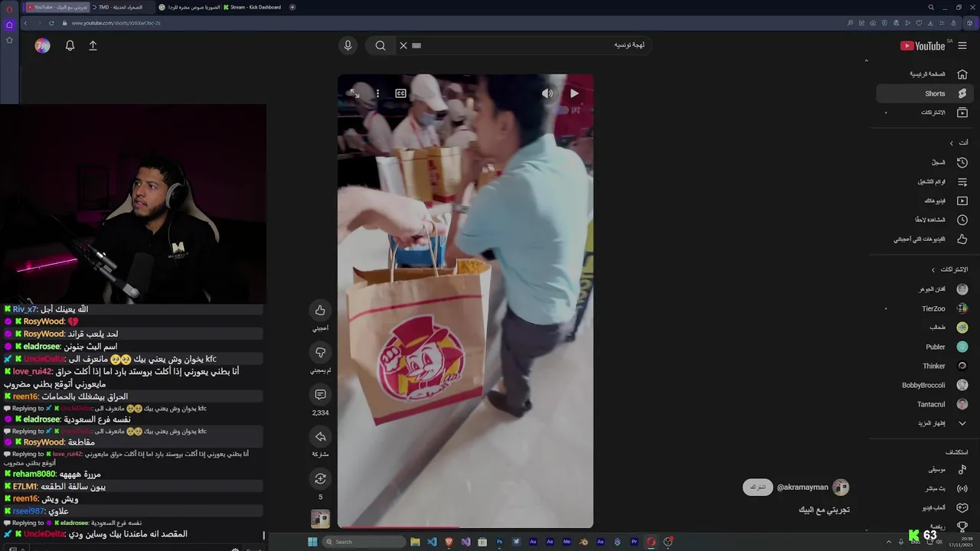980x551 pixels.
Task: Expand the 'You' section chevron
Action: click(952, 143)
